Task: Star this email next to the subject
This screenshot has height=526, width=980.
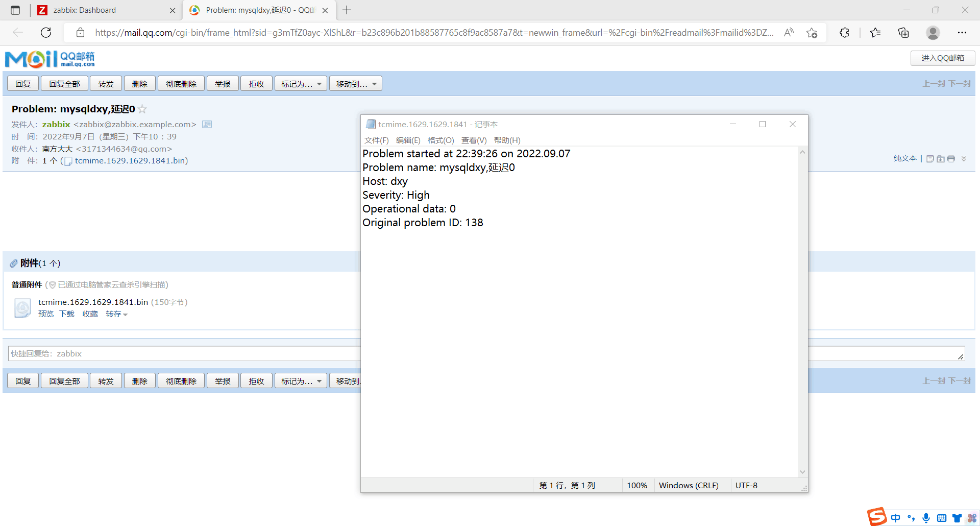Action: point(142,109)
